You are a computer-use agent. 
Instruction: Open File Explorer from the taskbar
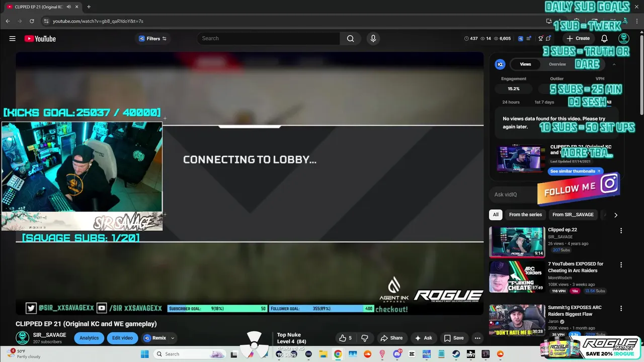tap(323, 354)
